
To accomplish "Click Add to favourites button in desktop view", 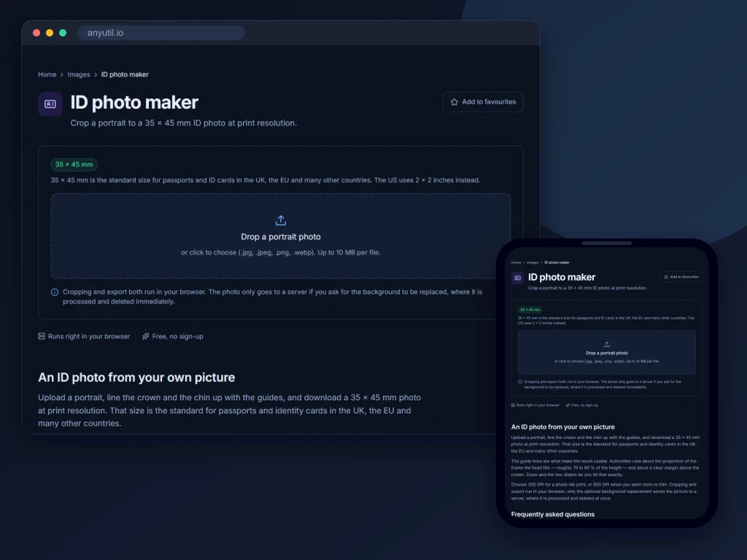I will pos(483,102).
